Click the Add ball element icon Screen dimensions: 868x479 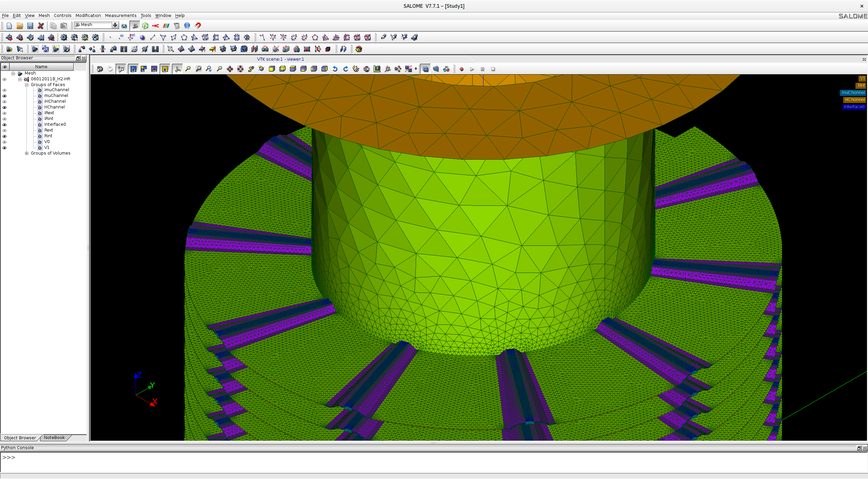(142, 38)
